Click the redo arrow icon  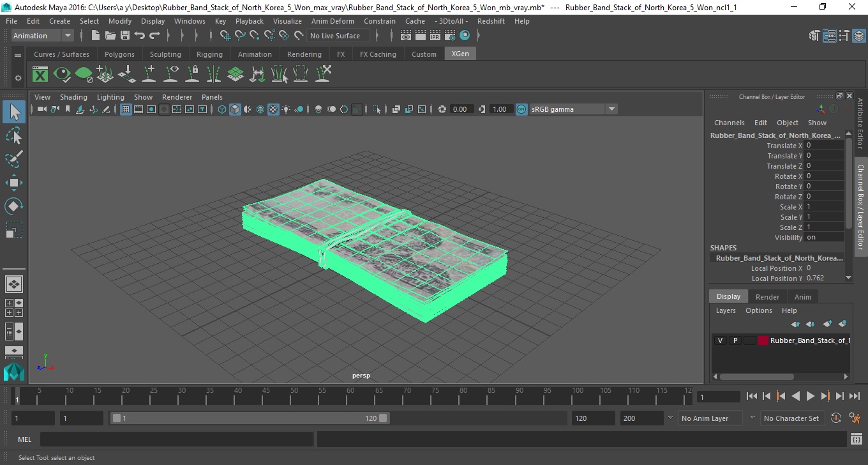click(154, 36)
